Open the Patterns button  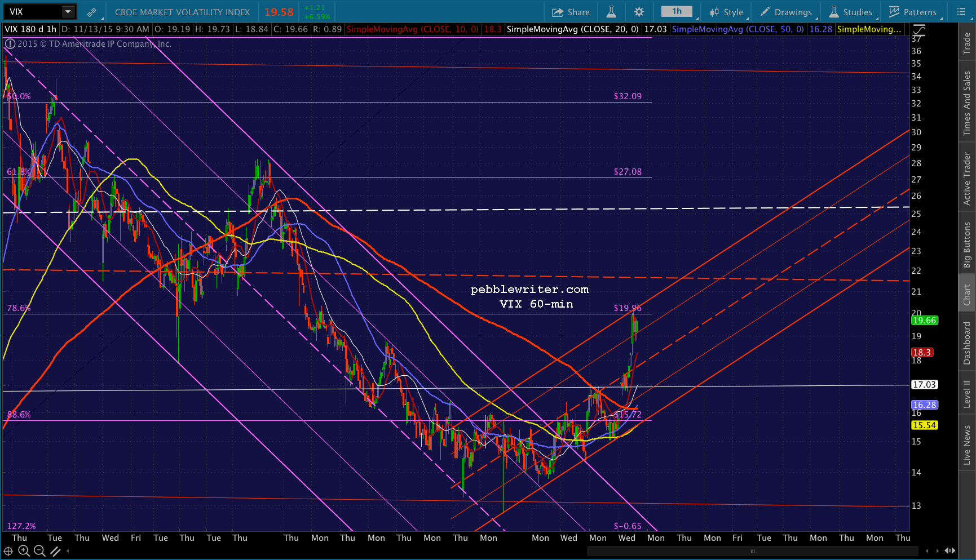pyautogui.click(x=913, y=12)
